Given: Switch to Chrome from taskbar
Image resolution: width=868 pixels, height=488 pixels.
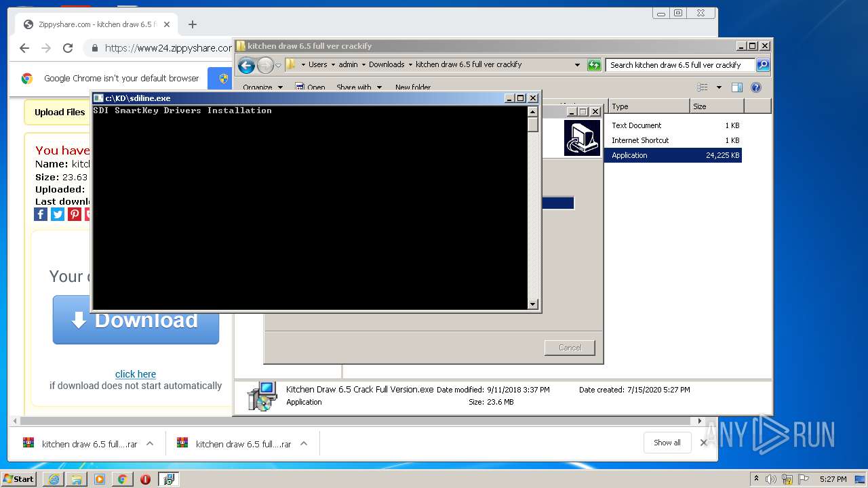Looking at the screenshot, I should (122, 479).
